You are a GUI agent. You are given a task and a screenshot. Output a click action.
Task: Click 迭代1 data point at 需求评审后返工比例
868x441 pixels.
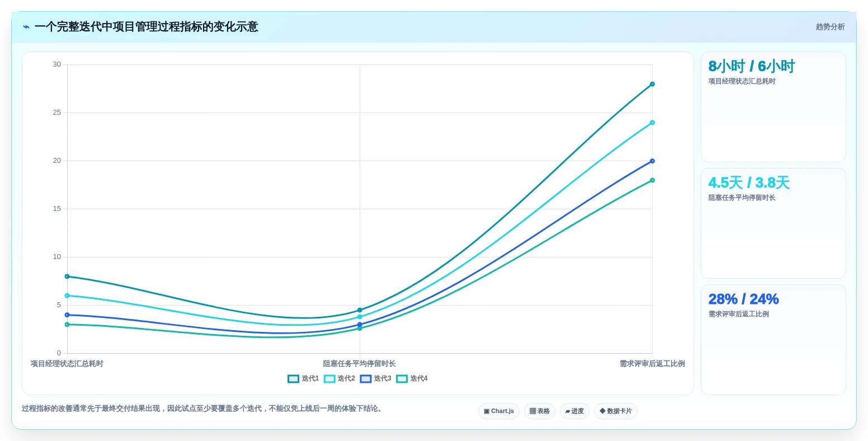click(652, 84)
